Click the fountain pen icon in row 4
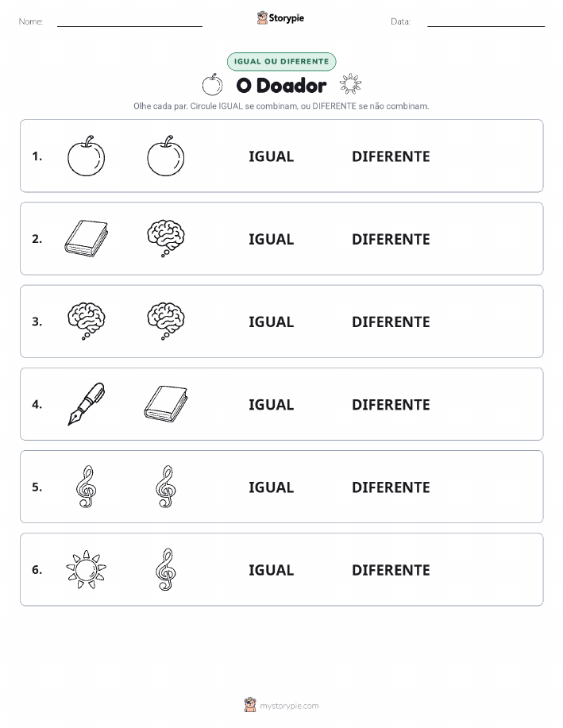Image resolution: width=563 pixels, height=728 pixels. click(86, 404)
